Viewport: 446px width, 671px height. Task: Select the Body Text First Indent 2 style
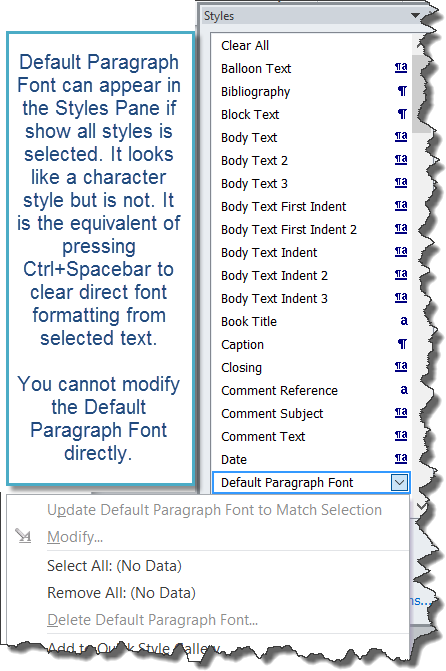[289, 229]
